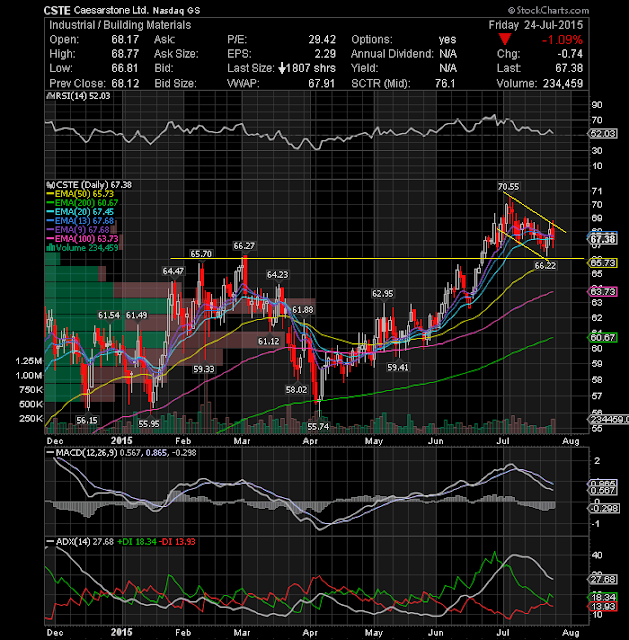This screenshot has width=629, height=640.
Task: Click the CSTE ticker symbol in title
Action: pyautogui.click(x=57, y=10)
